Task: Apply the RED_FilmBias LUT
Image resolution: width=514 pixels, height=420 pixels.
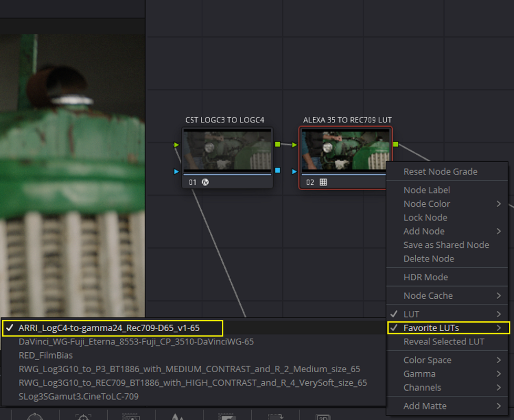Action: point(193,355)
